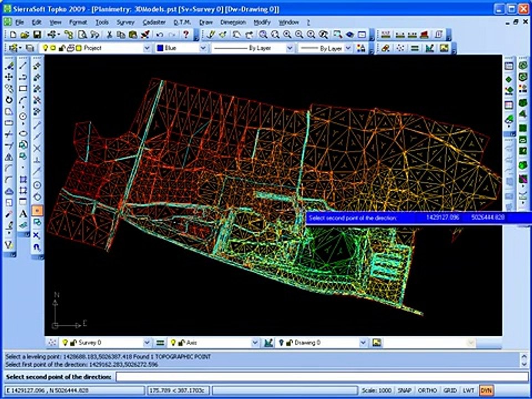The image size is (532, 399).
Task: Click the print preview icon
Action: [83, 34]
